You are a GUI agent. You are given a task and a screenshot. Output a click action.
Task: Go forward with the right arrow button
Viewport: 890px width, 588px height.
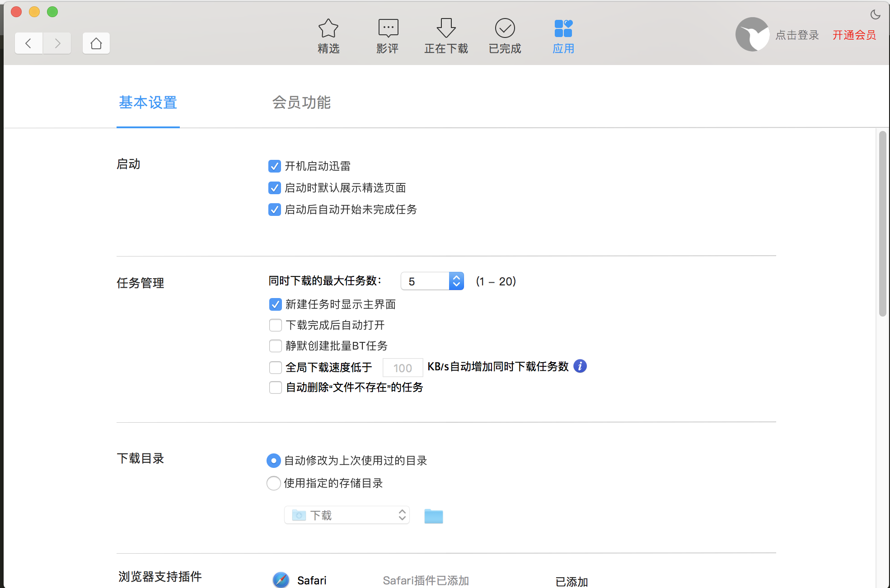click(x=57, y=43)
